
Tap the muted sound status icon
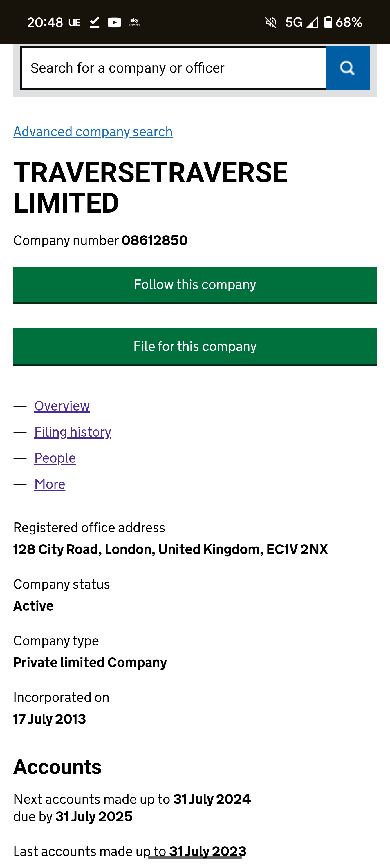pos(271,23)
